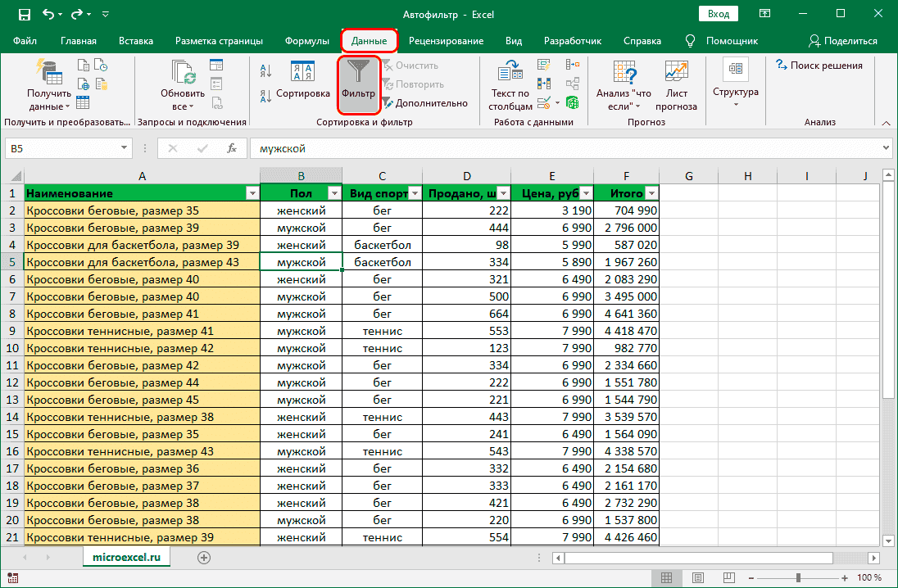Open the Формулы ribbon tab
Image resolution: width=898 pixels, height=588 pixels.
tap(307, 41)
